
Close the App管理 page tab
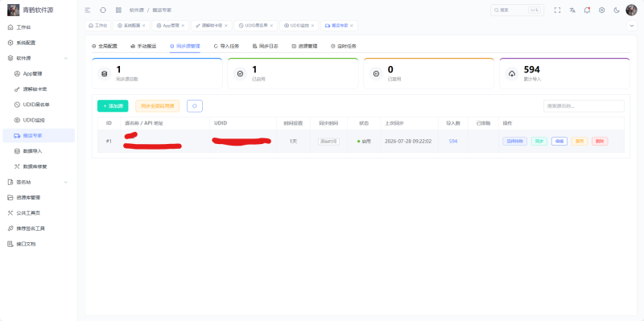click(x=183, y=26)
